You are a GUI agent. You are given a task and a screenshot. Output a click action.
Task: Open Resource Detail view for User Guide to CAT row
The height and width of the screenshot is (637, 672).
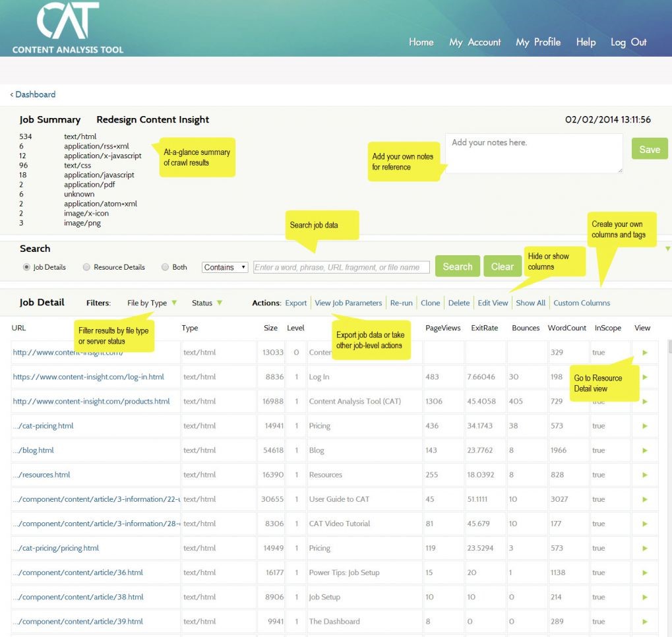[x=644, y=499]
